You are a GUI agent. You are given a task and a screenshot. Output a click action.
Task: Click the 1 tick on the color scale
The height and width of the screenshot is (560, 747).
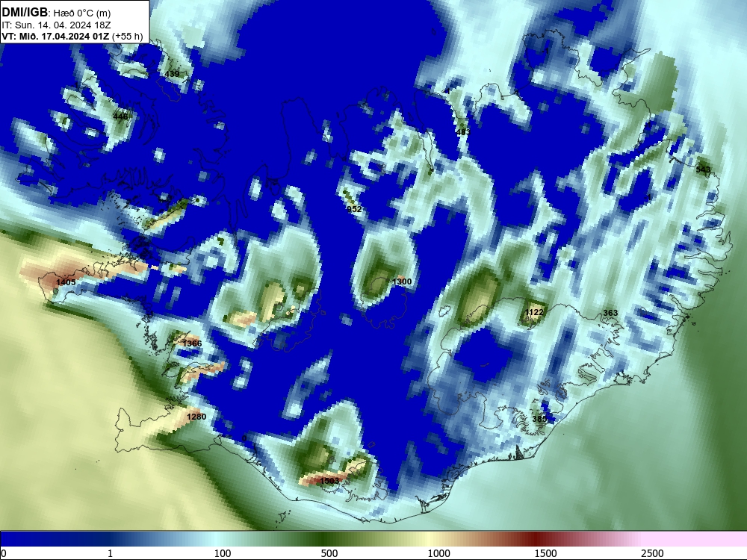(110, 553)
